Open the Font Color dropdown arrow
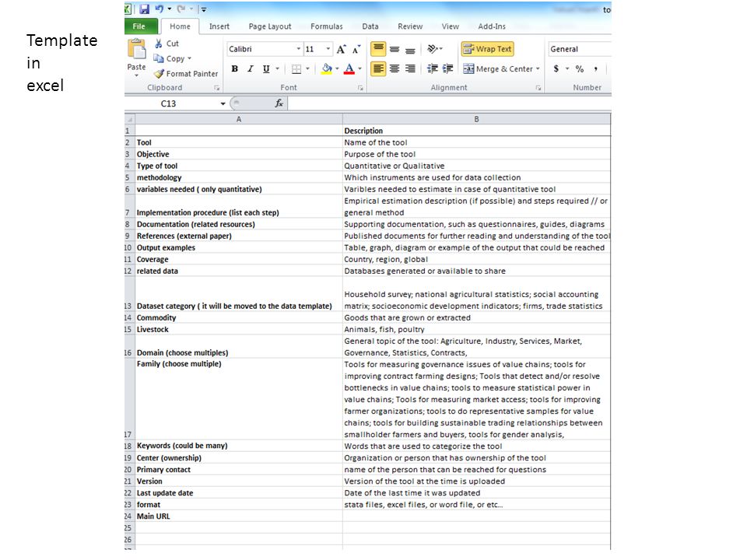The width and height of the screenshot is (747, 560). click(x=359, y=68)
